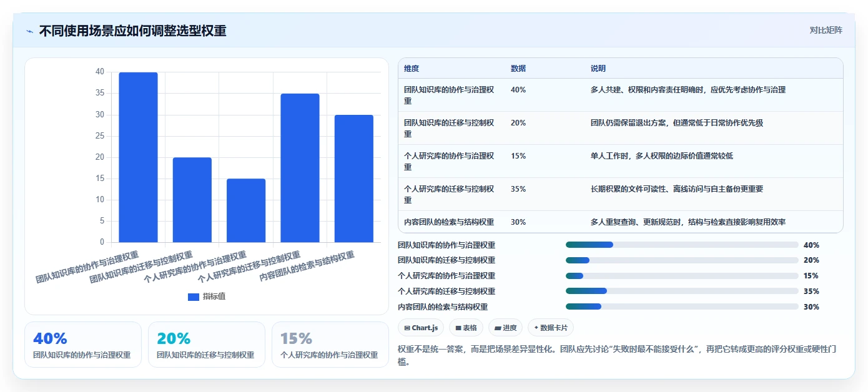Click chart y-axis value 40
Viewport: 868px width, 392px height.
(100, 72)
